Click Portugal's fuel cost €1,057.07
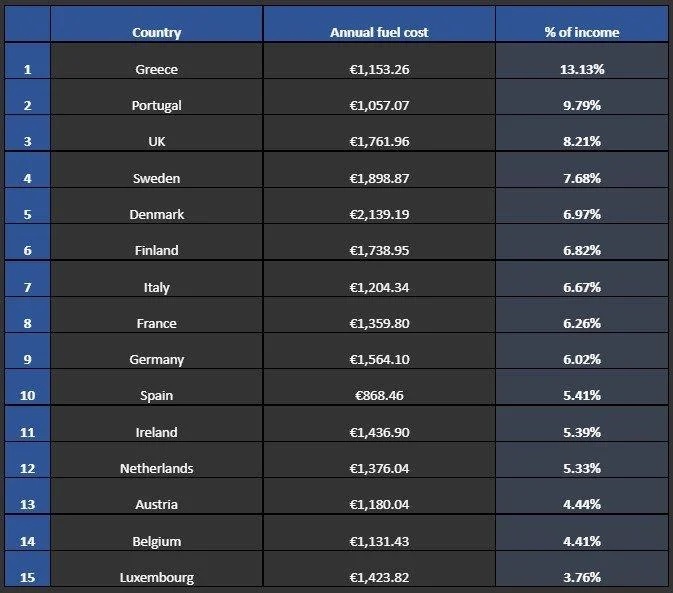 pos(379,105)
